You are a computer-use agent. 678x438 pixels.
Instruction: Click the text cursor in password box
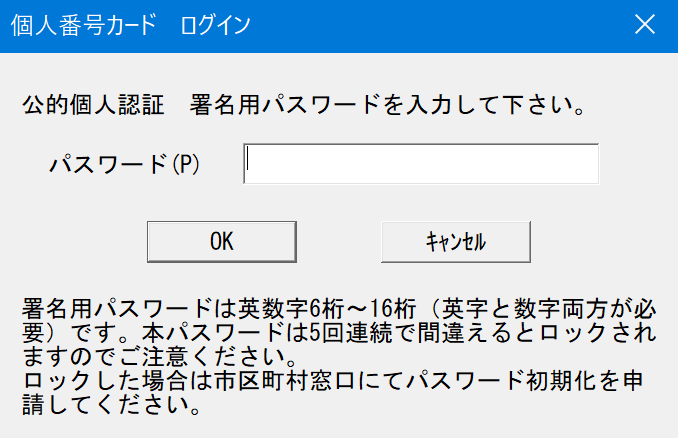[x=249, y=164]
